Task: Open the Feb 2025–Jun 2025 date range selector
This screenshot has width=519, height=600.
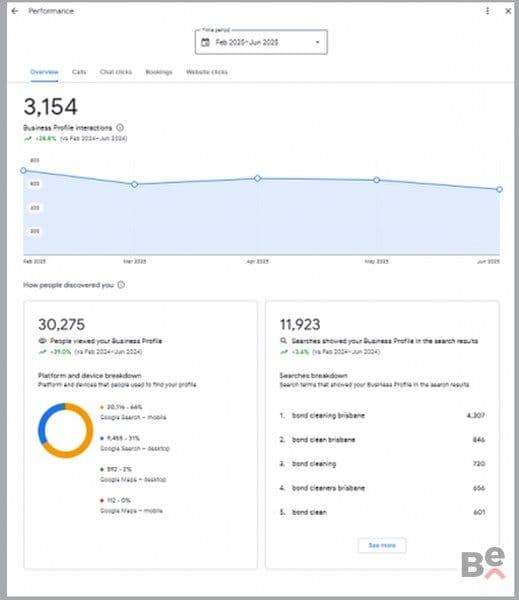Action: 261,42
